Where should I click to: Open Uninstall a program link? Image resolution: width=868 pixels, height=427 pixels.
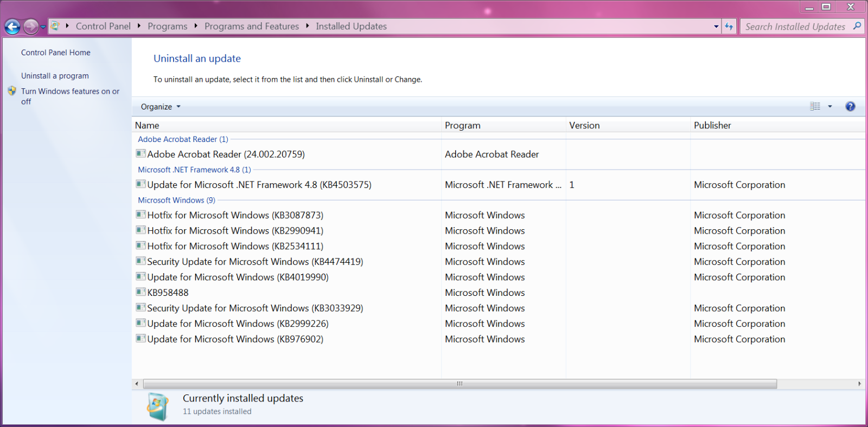(55, 76)
